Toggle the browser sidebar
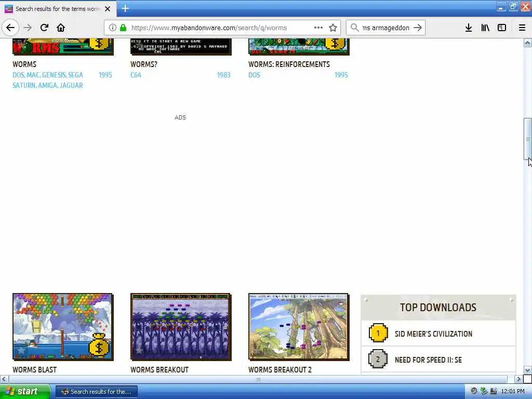 tap(502, 28)
